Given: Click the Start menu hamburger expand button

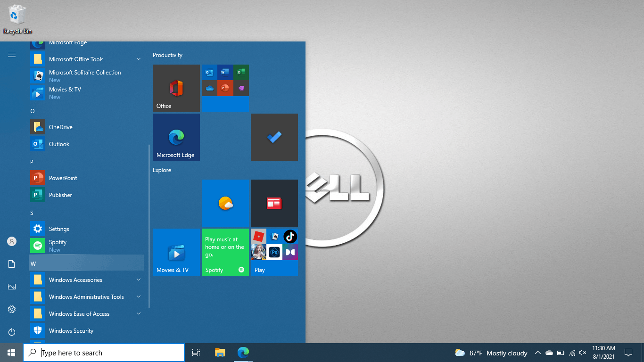Looking at the screenshot, I should click(x=12, y=55).
